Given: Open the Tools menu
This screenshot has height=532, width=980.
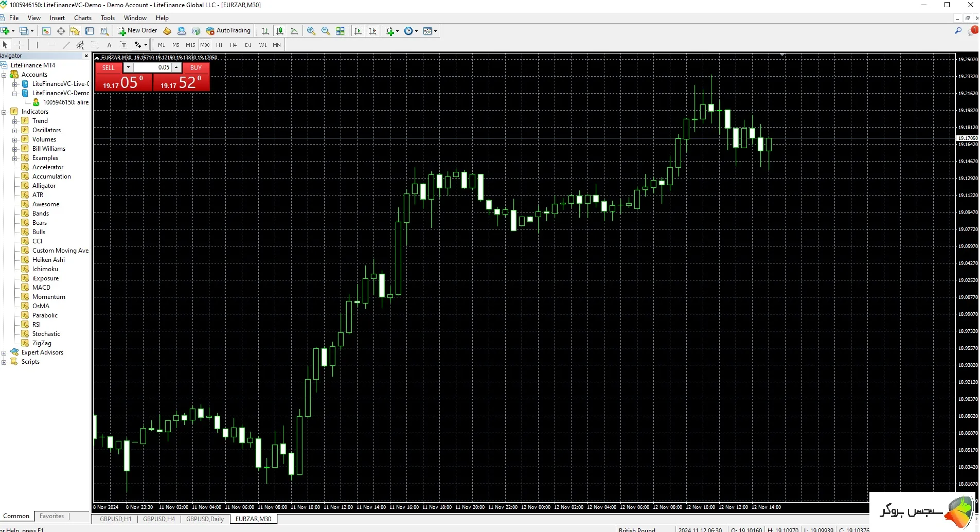Looking at the screenshot, I should (108, 17).
